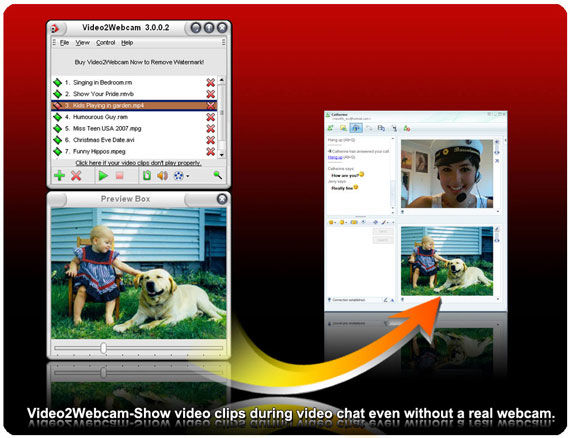This screenshot has height=438, width=570.
Task: Click the Hang up link in chat
Action: coord(335,157)
